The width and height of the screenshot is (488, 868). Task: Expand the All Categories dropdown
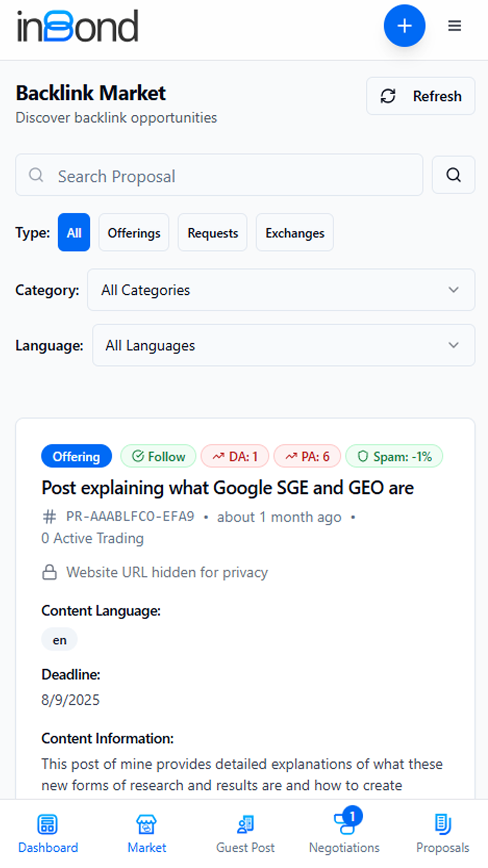[281, 290]
